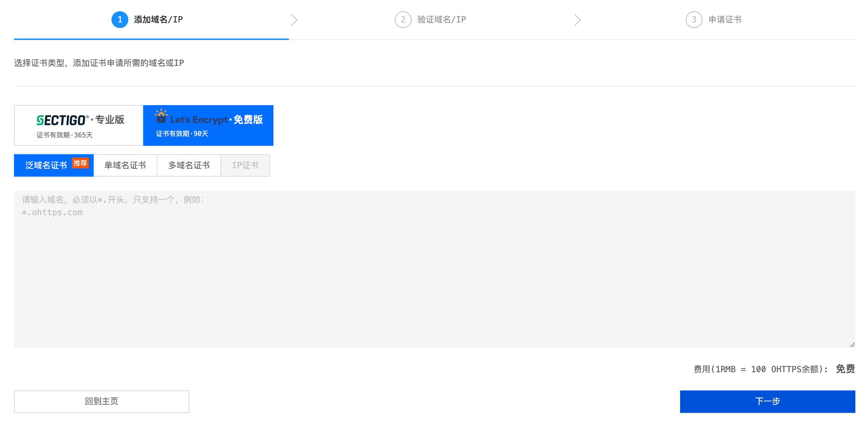This screenshot has width=868, height=429.
Task: Click the step 3 number circle
Action: [694, 20]
